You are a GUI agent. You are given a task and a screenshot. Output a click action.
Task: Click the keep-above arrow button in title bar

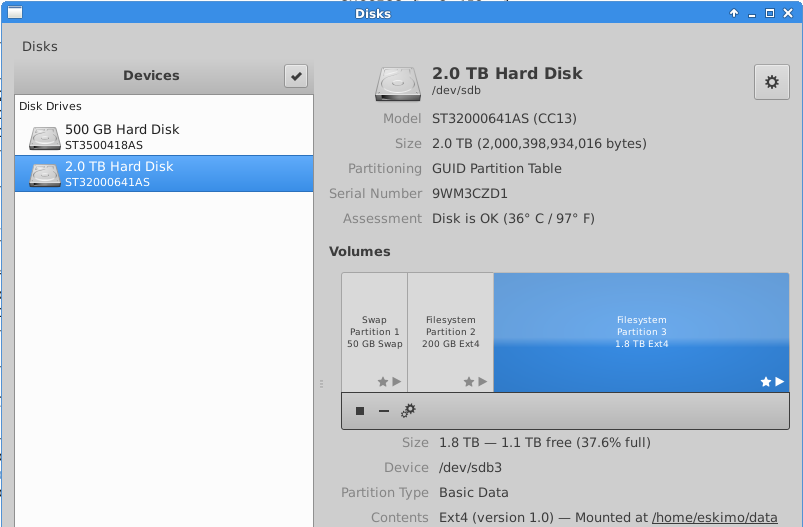pos(734,13)
